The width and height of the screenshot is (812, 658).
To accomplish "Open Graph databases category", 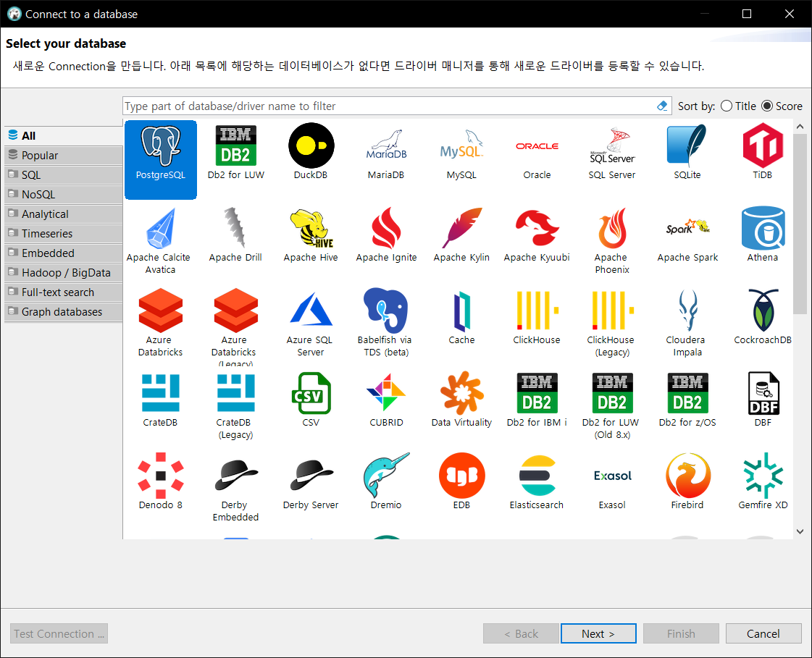I will tap(64, 312).
